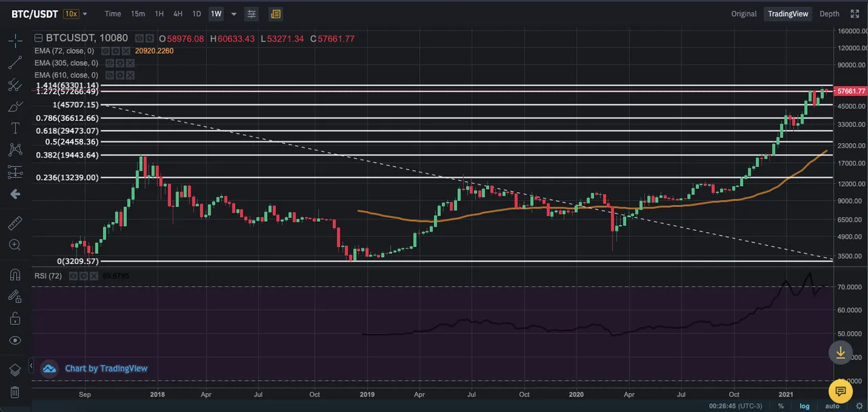Image resolution: width=868 pixels, height=412 pixels.
Task: Select the Time interval option
Action: 113,14
